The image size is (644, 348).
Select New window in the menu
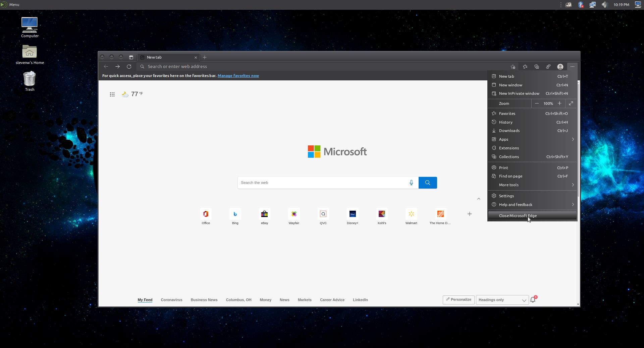(532, 85)
